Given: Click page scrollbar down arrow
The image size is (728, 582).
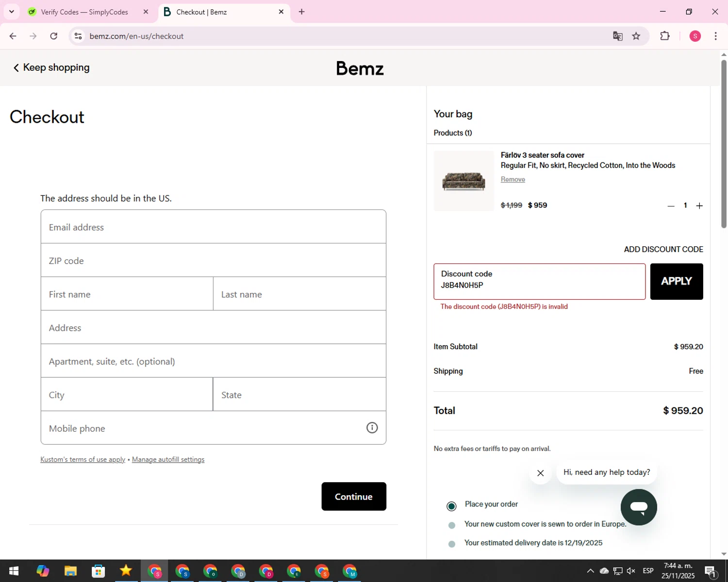Looking at the screenshot, I should pyautogui.click(x=724, y=554).
